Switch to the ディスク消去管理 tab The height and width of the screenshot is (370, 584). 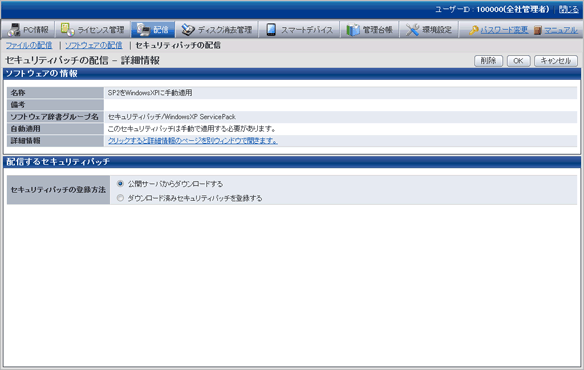coord(216,29)
